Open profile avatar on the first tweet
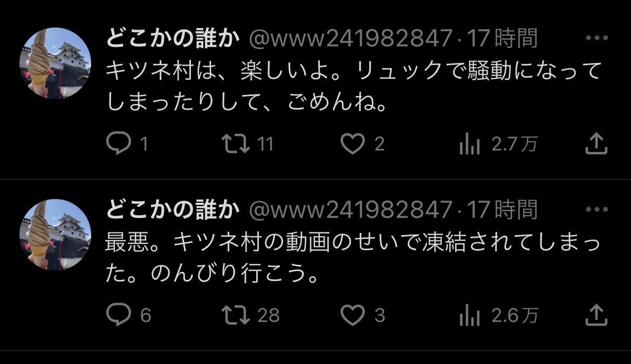This screenshot has width=631, height=364. click(x=55, y=63)
